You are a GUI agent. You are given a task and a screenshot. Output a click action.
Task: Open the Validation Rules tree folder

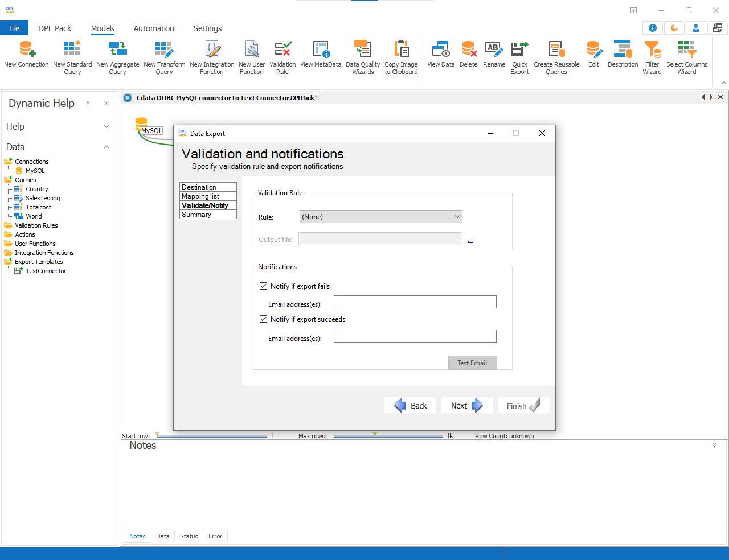point(36,225)
